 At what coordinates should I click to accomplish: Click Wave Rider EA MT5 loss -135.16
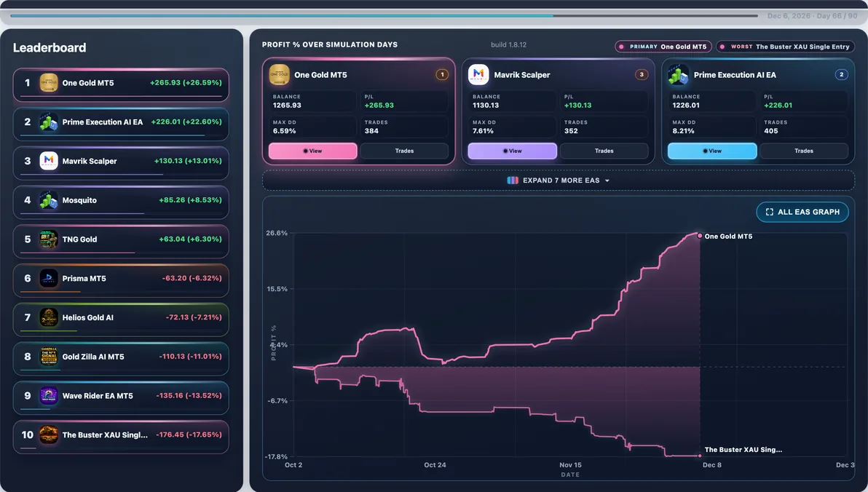(189, 396)
